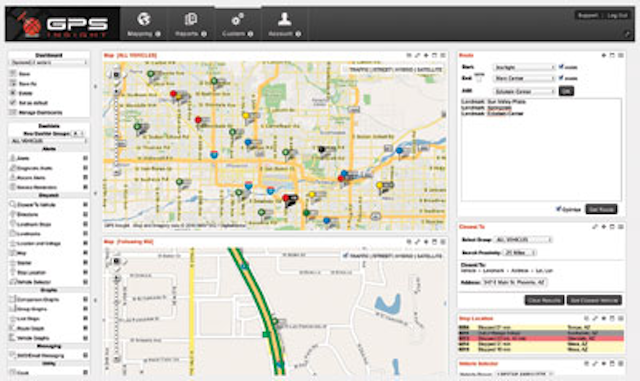Screen dimensions: 640x381
Task: Open the Search Proximity miles dropdown
Action: pos(520,253)
